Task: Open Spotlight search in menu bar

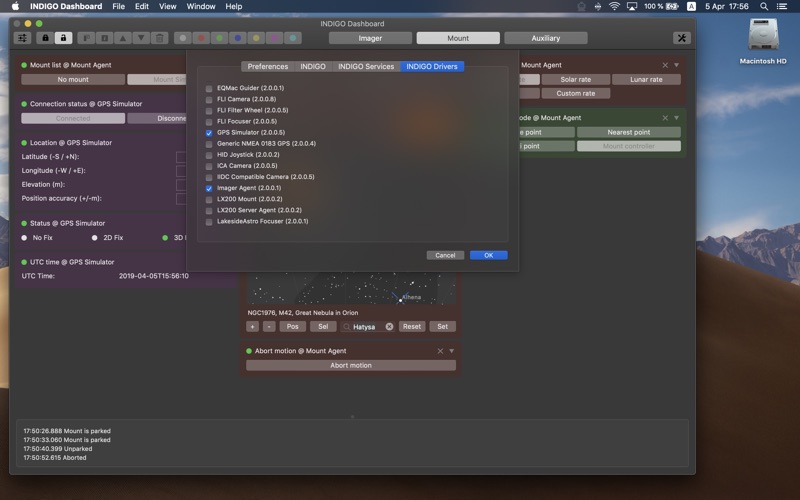Action: 764,6
